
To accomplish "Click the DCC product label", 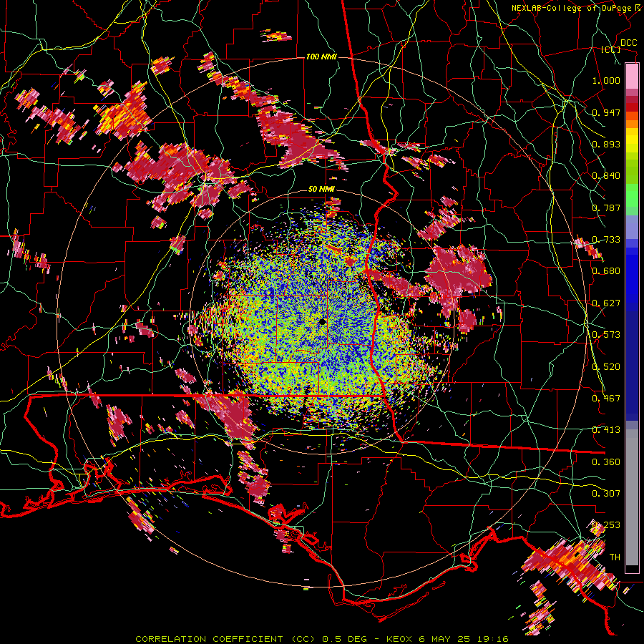I will 628,43.
